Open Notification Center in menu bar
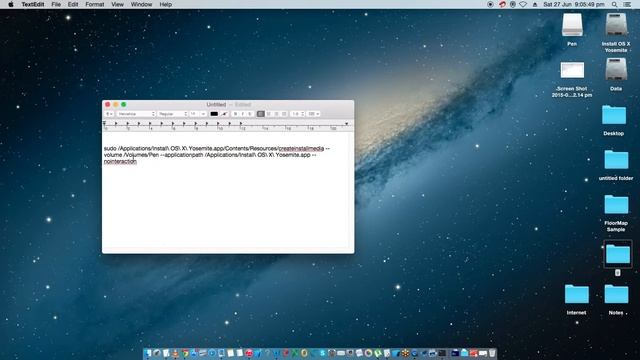 click(x=627, y=4)
